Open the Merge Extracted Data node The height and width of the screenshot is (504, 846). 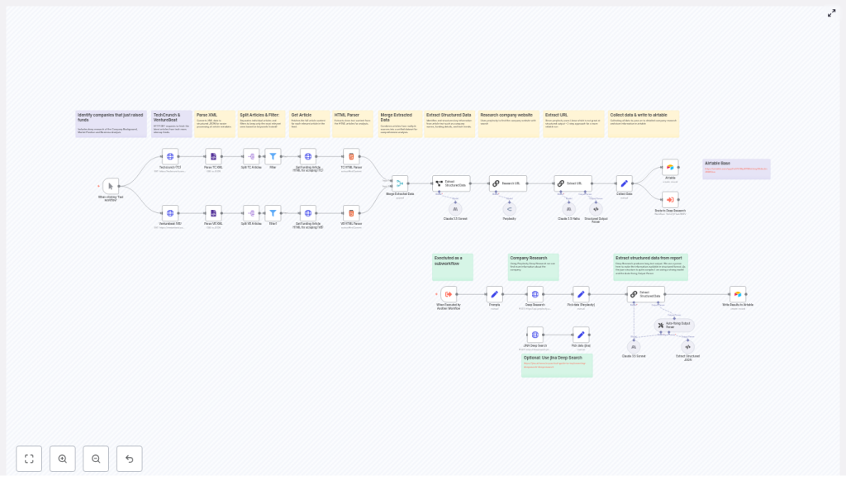[x=401, y=183]
